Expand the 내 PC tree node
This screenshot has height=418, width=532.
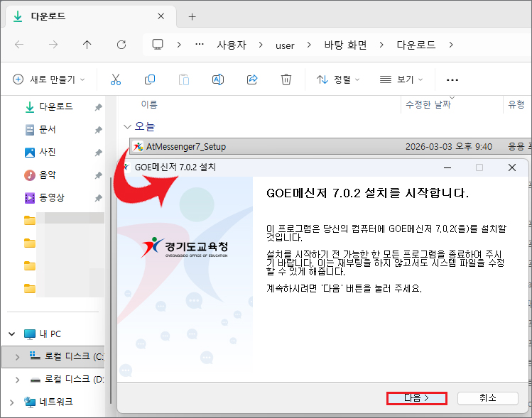click(11, 334)
